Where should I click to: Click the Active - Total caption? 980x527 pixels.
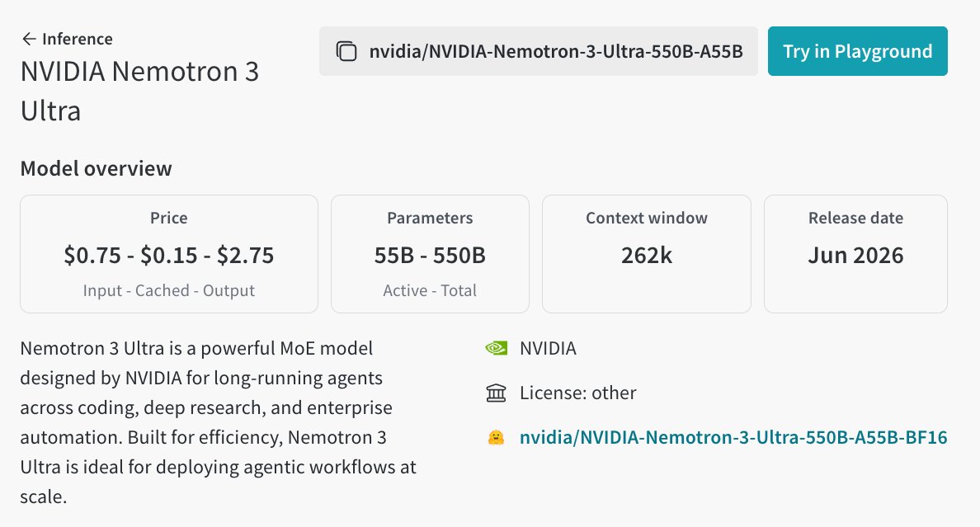click(430, 290)
